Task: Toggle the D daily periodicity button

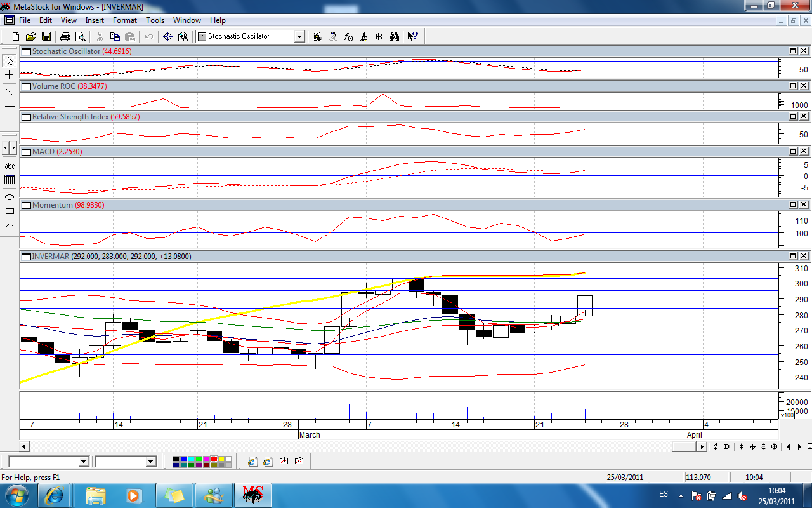Action: [x=727, y=446]
